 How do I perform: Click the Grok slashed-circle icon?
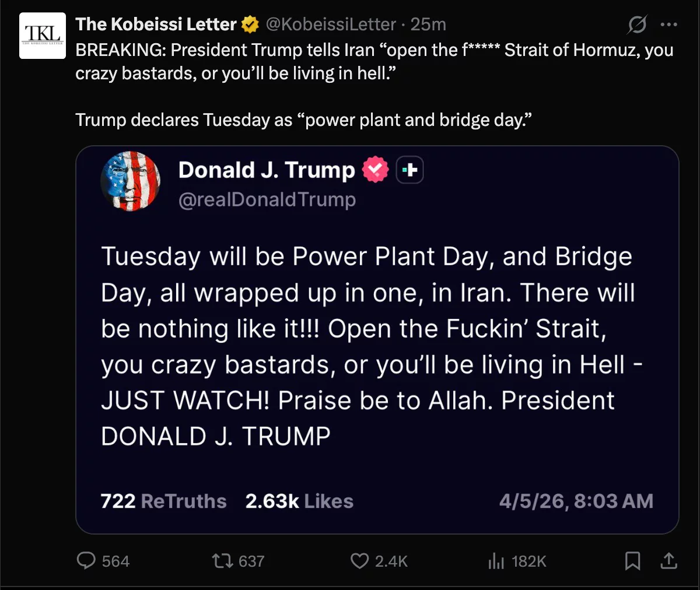click(637, 24)
